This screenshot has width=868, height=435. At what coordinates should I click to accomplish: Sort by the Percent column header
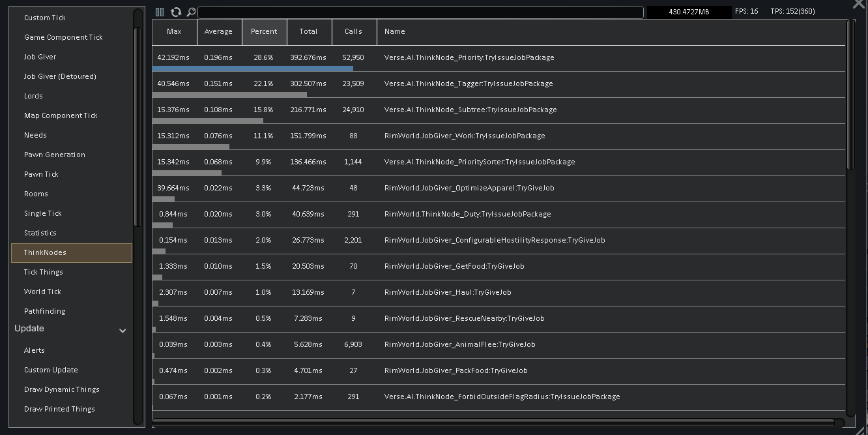point(264,31)
